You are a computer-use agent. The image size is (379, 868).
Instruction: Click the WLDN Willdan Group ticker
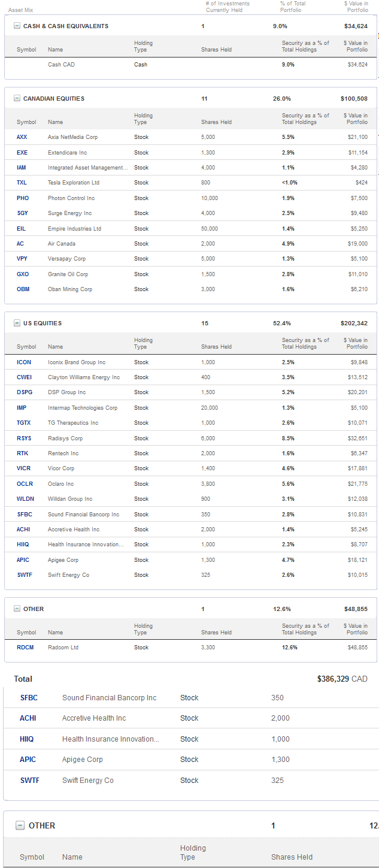pyautogui.click(x=25, y=499)
